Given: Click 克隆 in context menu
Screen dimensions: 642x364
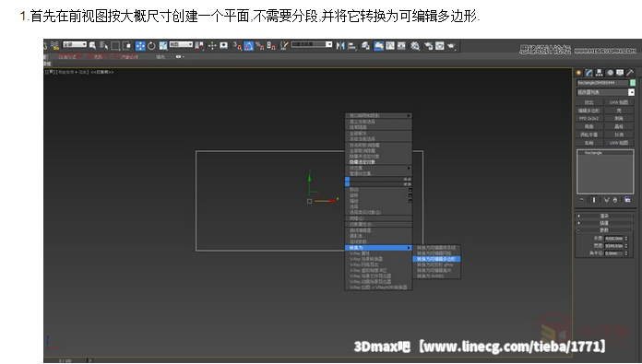Looking at the screenshot, I should [x=378, y=218].
